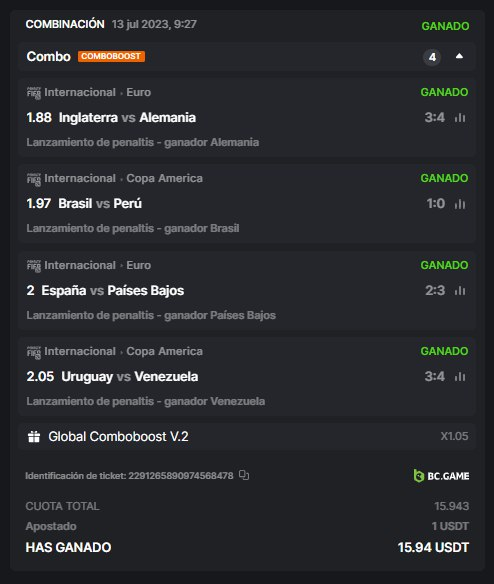Open stats icon for España vs Países Bajos
Viewport: 494px width, 584px height.
click(460, 291)
